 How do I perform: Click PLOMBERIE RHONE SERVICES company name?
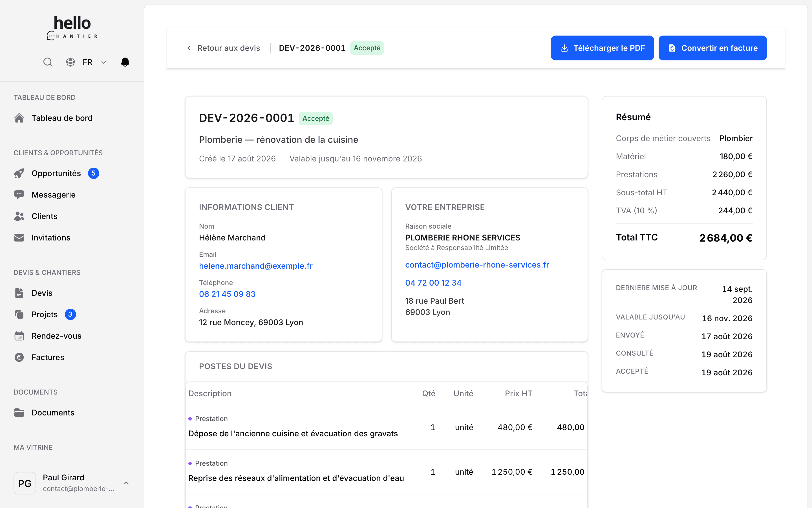coord(463,238)
